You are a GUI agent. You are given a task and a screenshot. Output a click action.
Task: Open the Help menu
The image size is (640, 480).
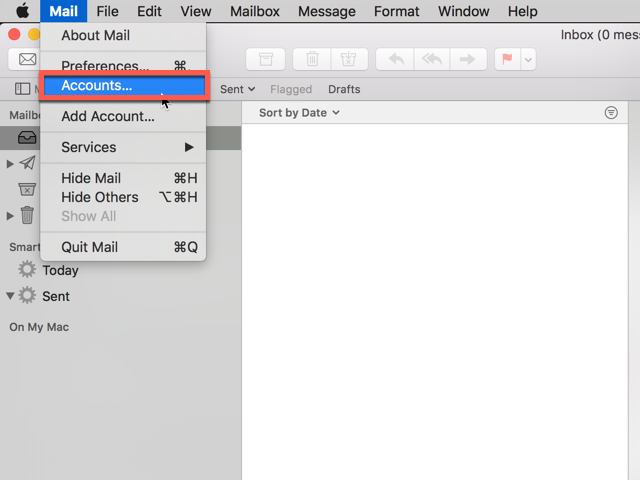pos(522,11)
